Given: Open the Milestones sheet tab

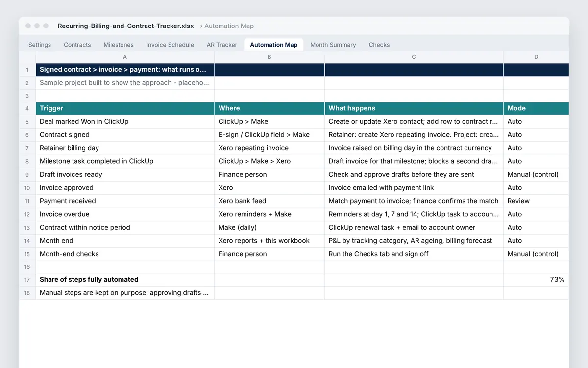Looking at the screenshot, I should [x=119, y=45].
